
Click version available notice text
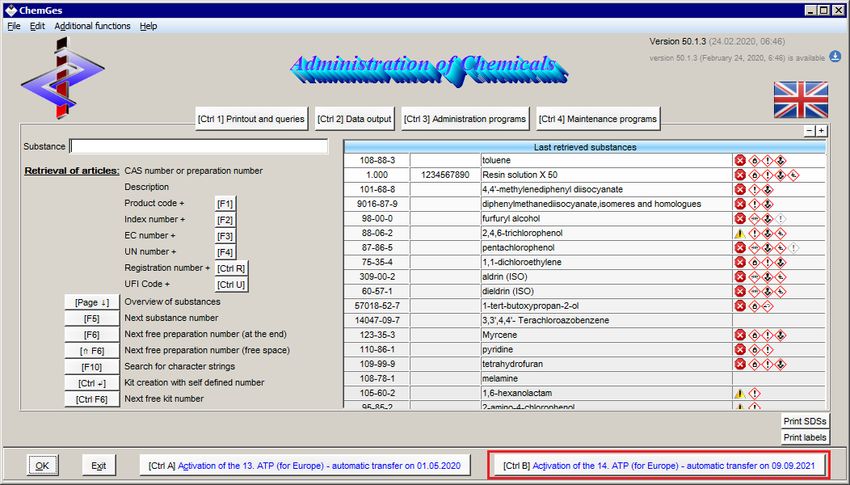(737, 58)
